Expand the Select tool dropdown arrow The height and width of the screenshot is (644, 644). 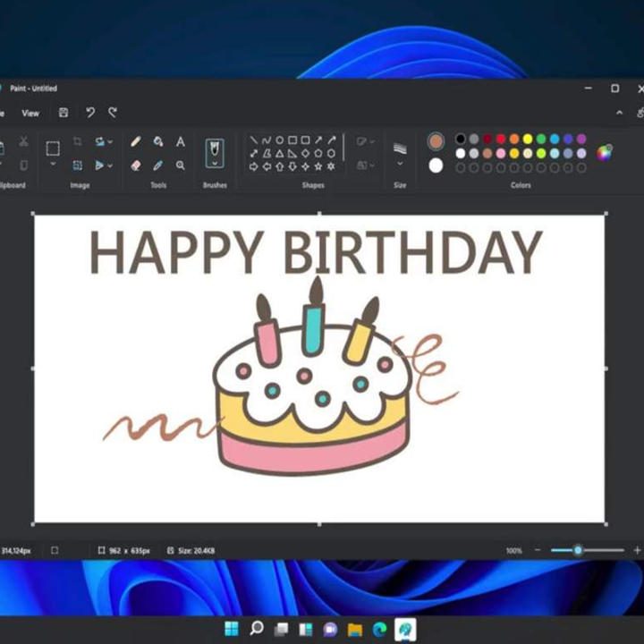click(x=53, y=164)
